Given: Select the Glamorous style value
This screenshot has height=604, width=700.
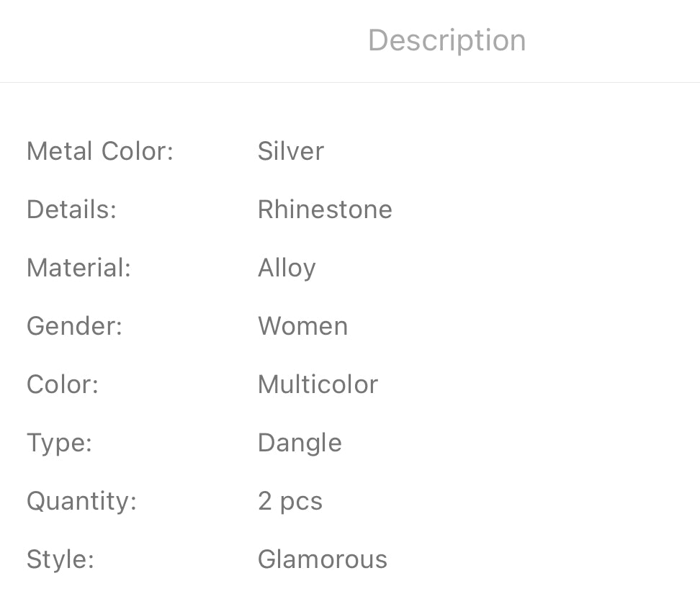Looking at the screenshot, I should 323,559.
